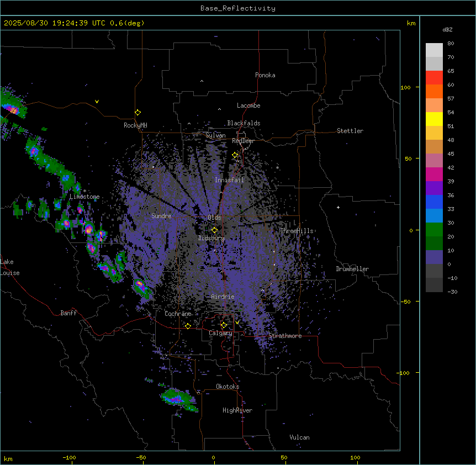Image resolution: width=476 pixels, height=465 pixels.
Task: Select the bright yellow swatch in dBZ legend
Action: tap(434, 119)
